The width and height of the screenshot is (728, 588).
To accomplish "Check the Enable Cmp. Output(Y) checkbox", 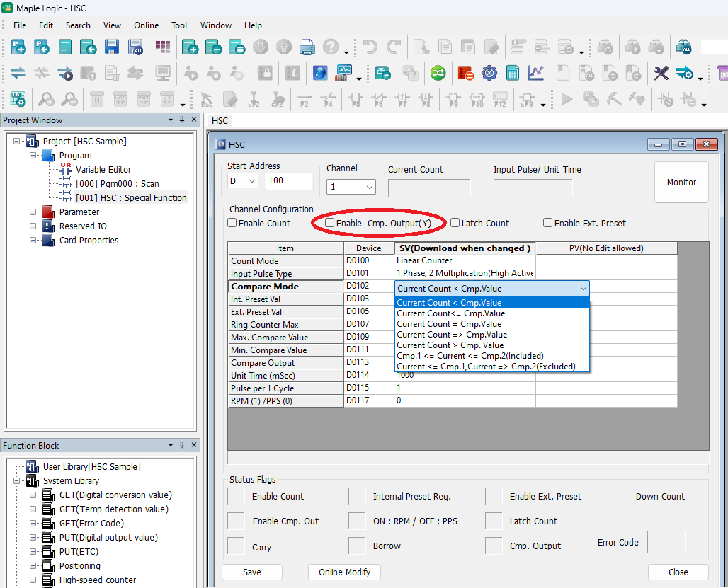I will point(330,223).
